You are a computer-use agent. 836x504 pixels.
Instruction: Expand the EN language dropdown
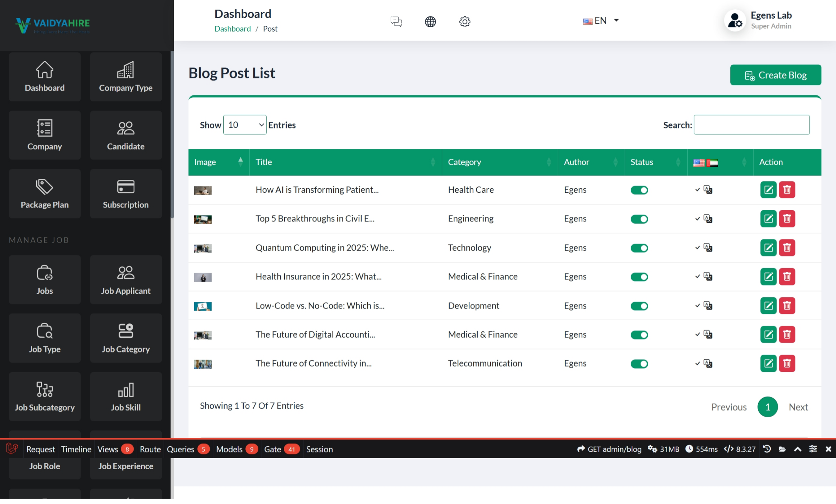coord(601,21)
